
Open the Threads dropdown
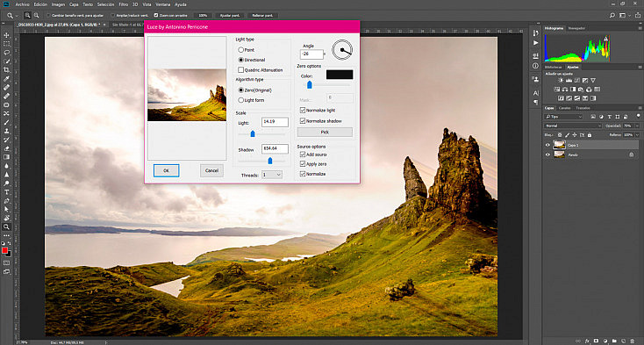click(x=272, y=175)
